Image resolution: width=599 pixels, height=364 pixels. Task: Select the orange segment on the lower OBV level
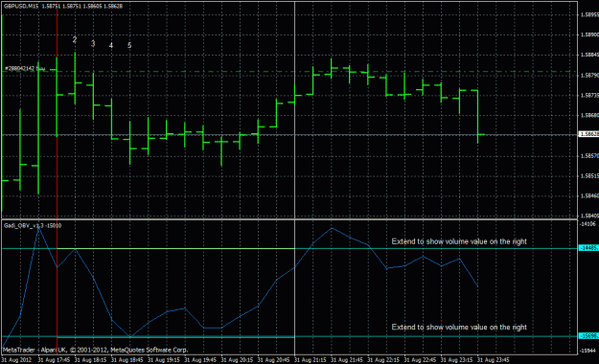pyautogui.click(x=175, y=337)
